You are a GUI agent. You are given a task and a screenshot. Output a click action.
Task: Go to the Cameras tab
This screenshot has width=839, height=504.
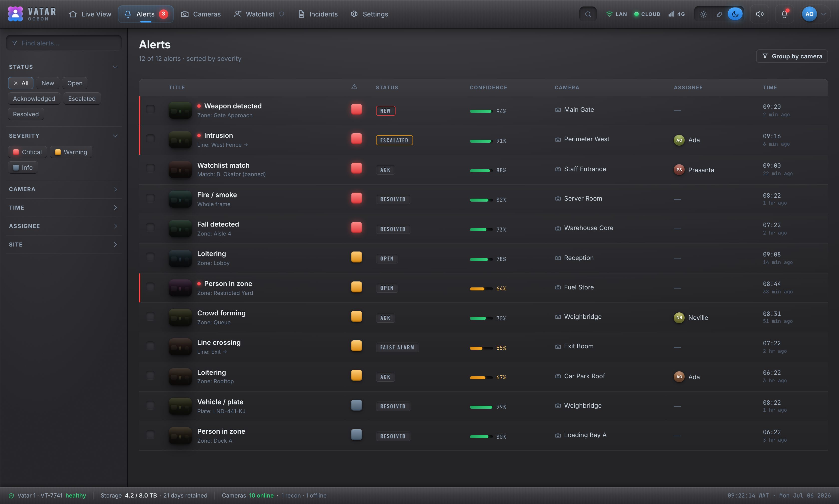click(x=201, y=14)
